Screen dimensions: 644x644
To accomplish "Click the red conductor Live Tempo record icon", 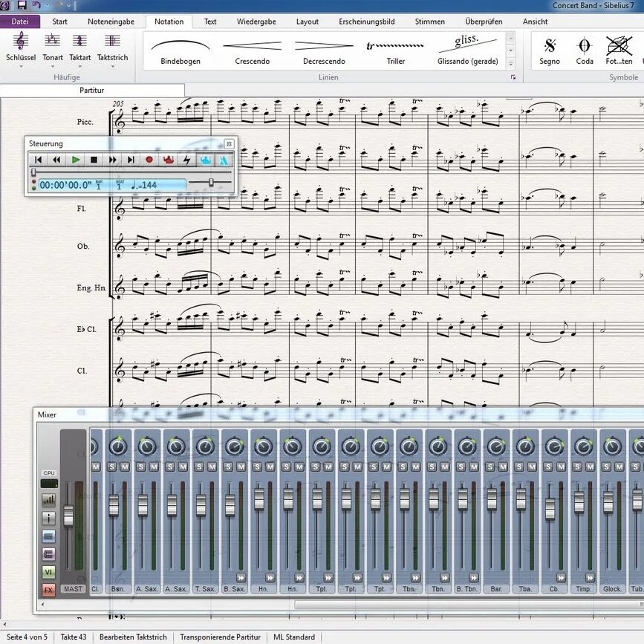I will (169, 160).
